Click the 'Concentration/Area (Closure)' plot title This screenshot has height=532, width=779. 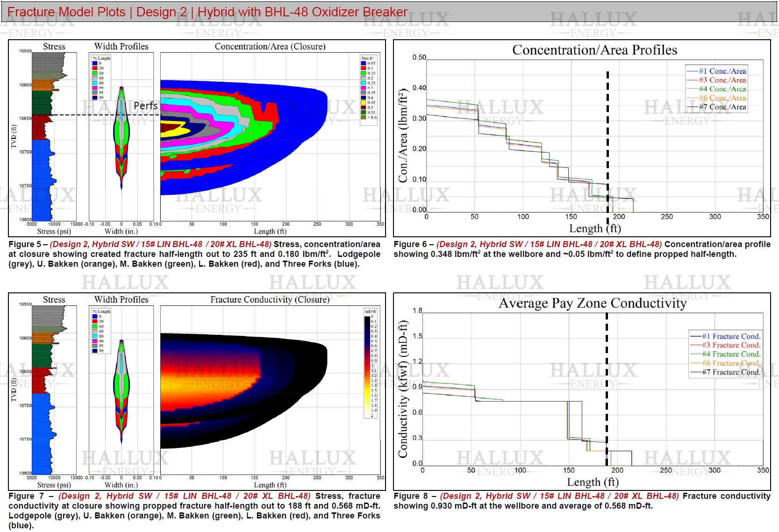(270, 46)
